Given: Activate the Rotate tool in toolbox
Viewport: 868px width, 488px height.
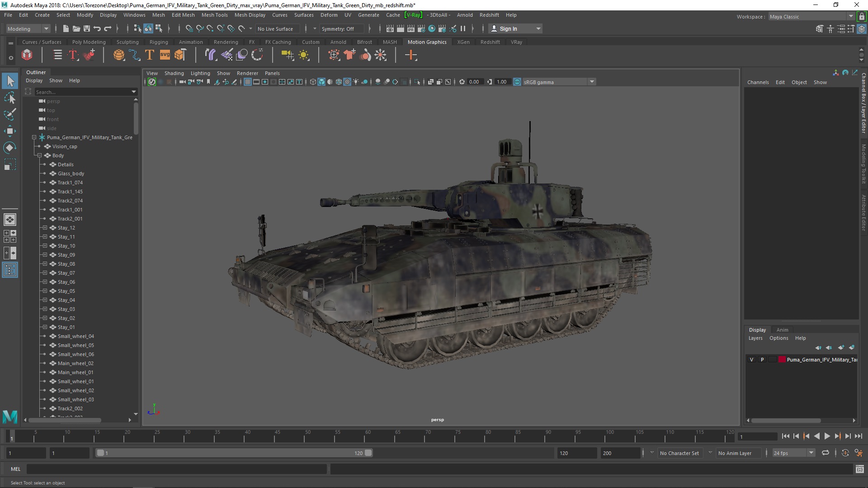Looking at the screenshot, I should (10, 148).
